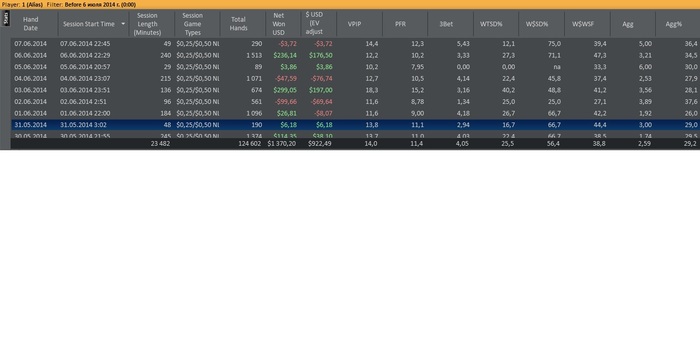Viewport: 700px width, 363px height.
Task: Sort by Session Game Types header
Action: (192, 24)
